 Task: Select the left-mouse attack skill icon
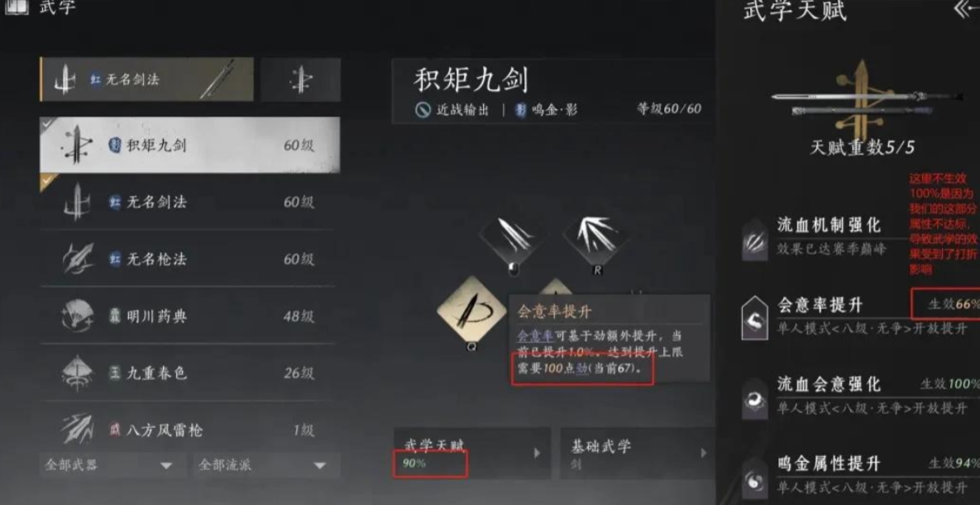coord(512,238)
